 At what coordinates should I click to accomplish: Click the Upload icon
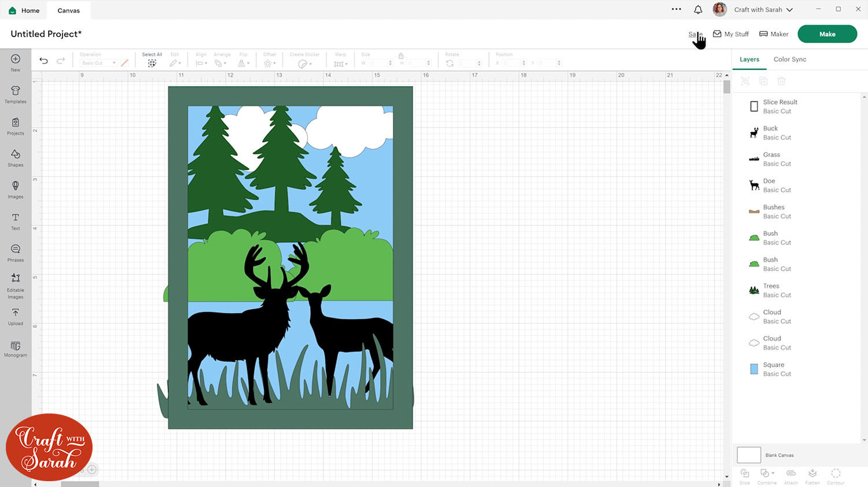16,316
